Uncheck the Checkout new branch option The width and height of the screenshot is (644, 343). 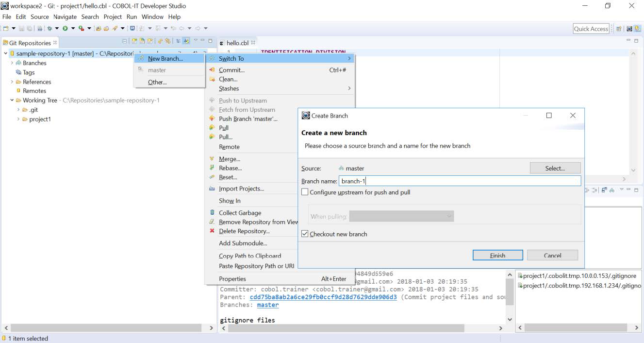(x=305, y=233)
